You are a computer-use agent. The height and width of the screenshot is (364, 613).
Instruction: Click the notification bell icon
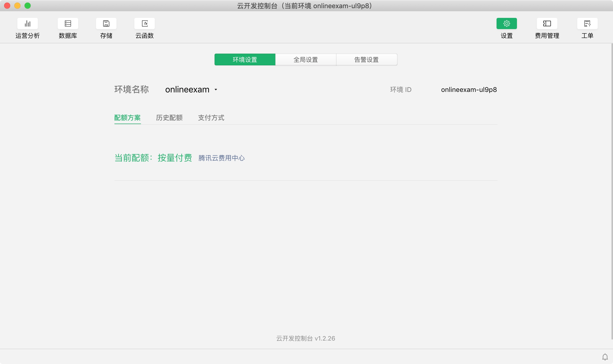point(605,357)
